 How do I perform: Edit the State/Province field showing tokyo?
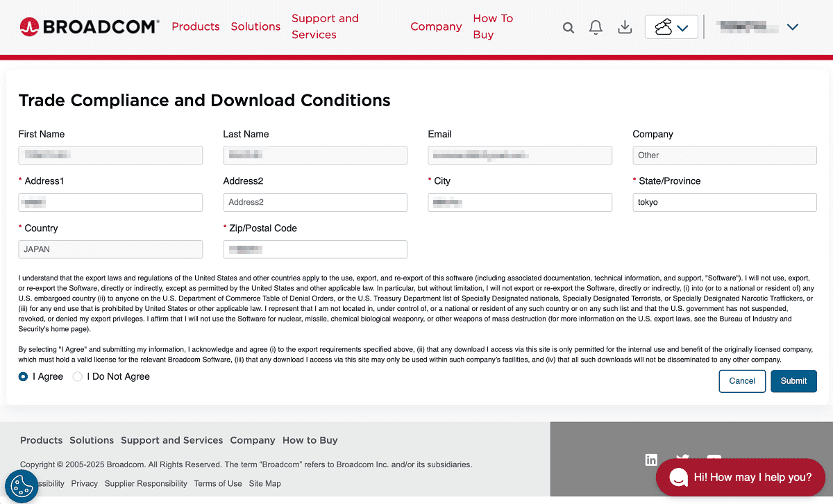tap(725, 202)
